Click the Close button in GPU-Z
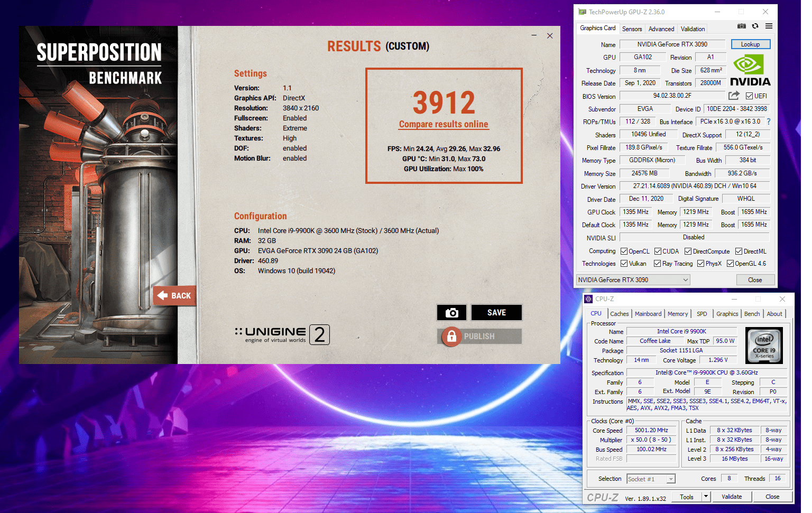 [x=755, y=280]
